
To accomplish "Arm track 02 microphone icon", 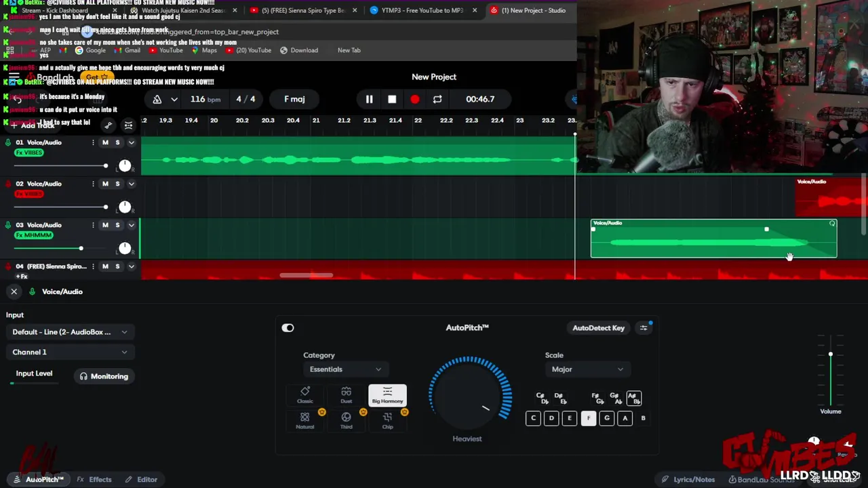I will (x=8, y=184).
